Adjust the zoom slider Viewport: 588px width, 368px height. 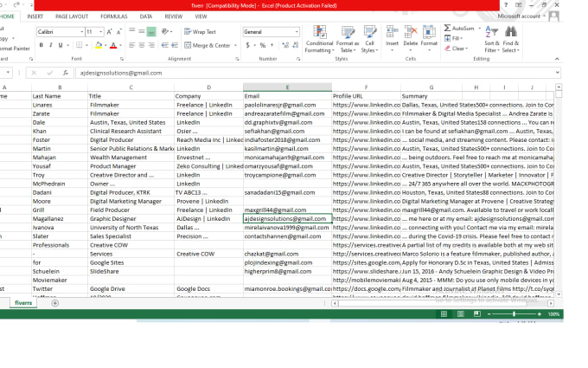pos(514,314)
